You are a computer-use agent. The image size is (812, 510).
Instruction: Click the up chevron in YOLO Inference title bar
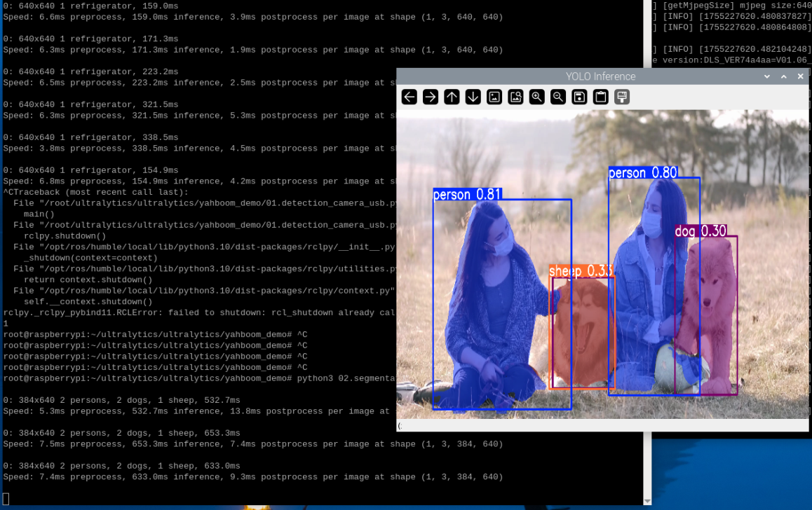coord(784,76)
